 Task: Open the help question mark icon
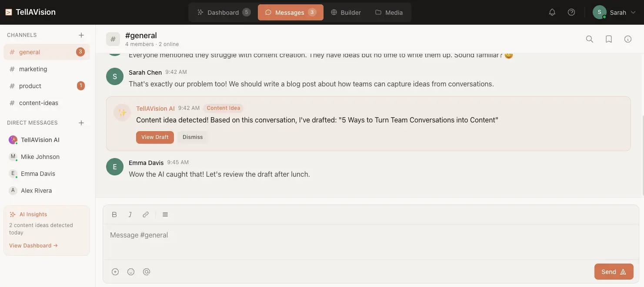click(571, 13)
